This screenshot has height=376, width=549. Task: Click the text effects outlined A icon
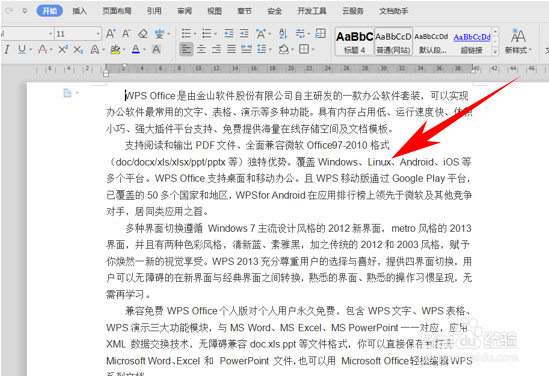click(95, 49)
